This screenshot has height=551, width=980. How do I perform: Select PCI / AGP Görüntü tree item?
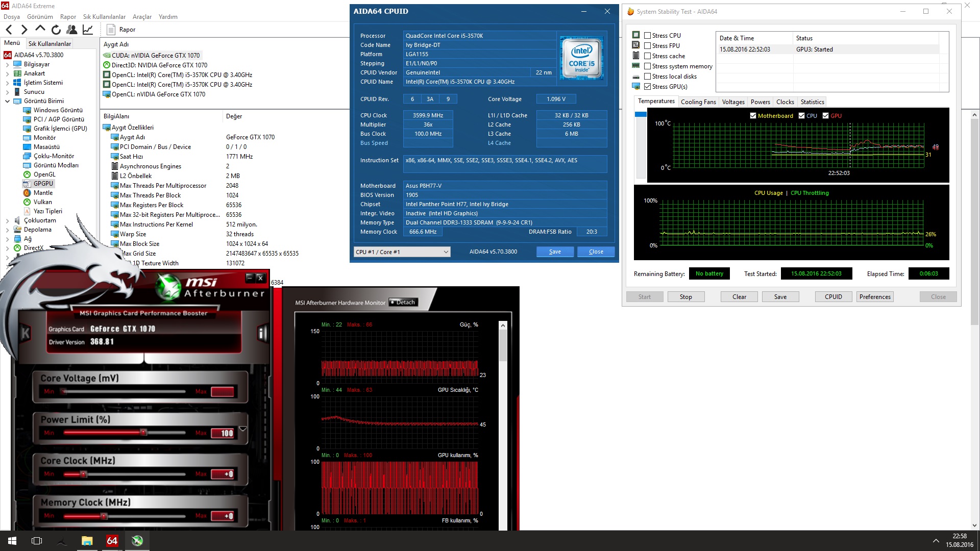[59, 119]
